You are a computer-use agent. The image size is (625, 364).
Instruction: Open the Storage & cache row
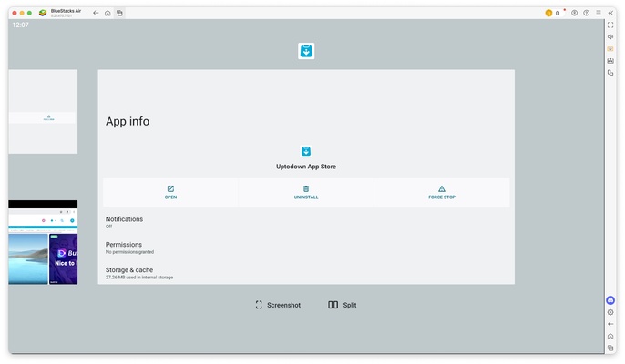[306, 273]
